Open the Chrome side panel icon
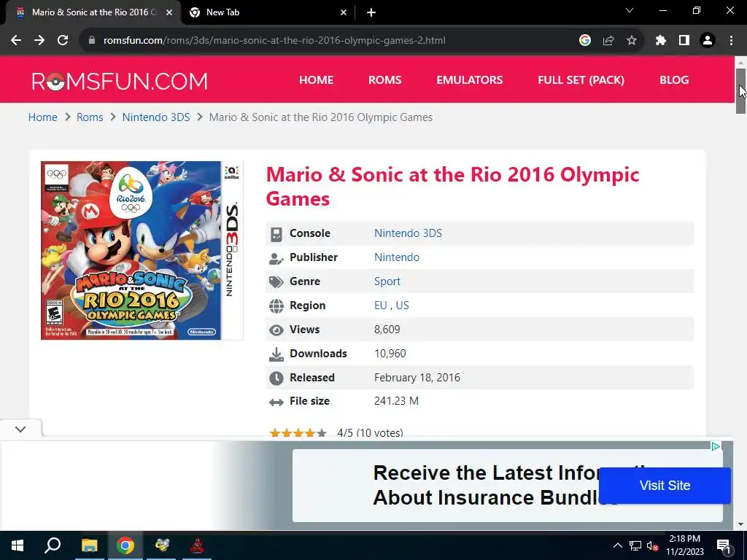The height and width of the screenshot is (560, 747). coord(684,41)
